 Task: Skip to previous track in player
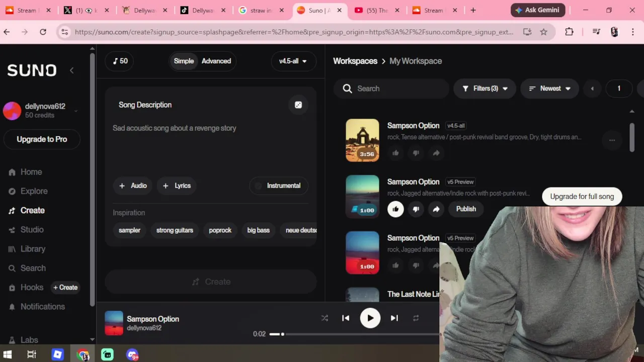coord(346,318)
